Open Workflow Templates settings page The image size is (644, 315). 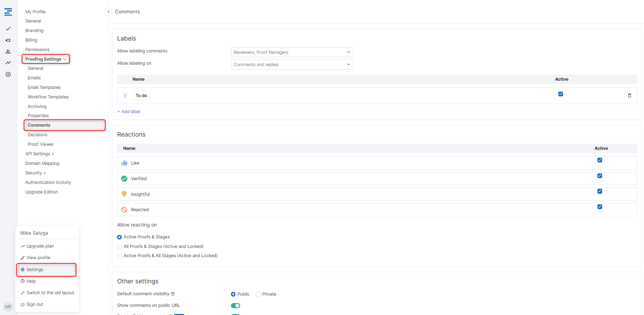pos(48,97)
